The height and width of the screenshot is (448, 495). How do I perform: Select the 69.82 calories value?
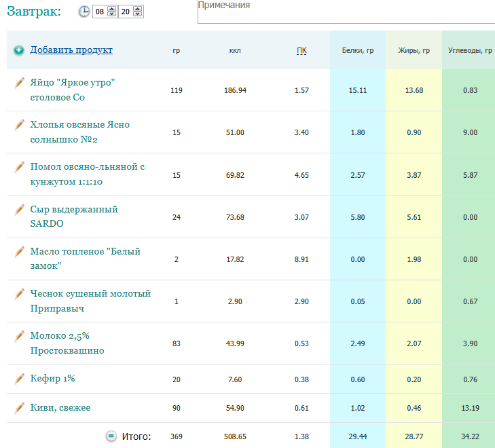tap(235, 175)
